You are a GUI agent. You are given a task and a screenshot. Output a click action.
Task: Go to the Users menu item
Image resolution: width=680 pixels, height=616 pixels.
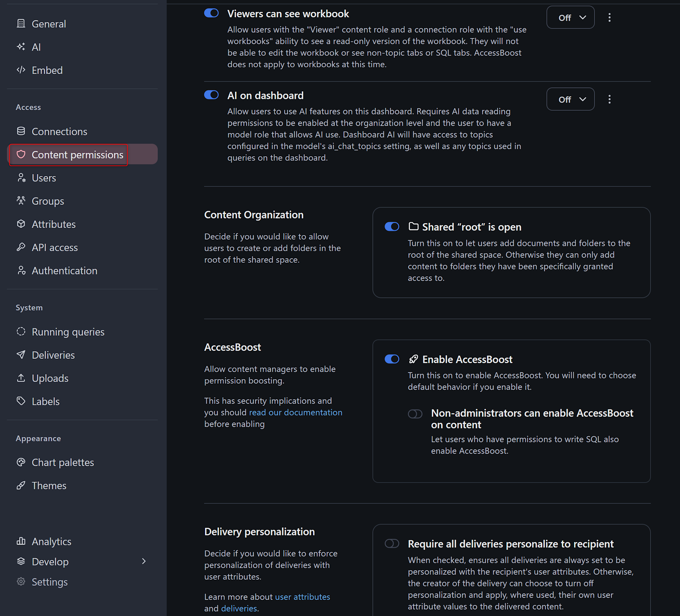[44, 178]
